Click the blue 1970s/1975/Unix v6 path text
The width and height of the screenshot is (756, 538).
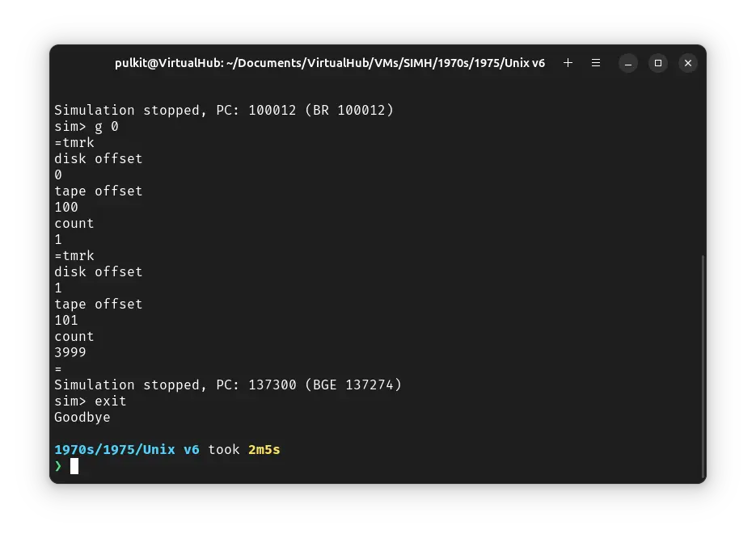[x=125, y=449]
